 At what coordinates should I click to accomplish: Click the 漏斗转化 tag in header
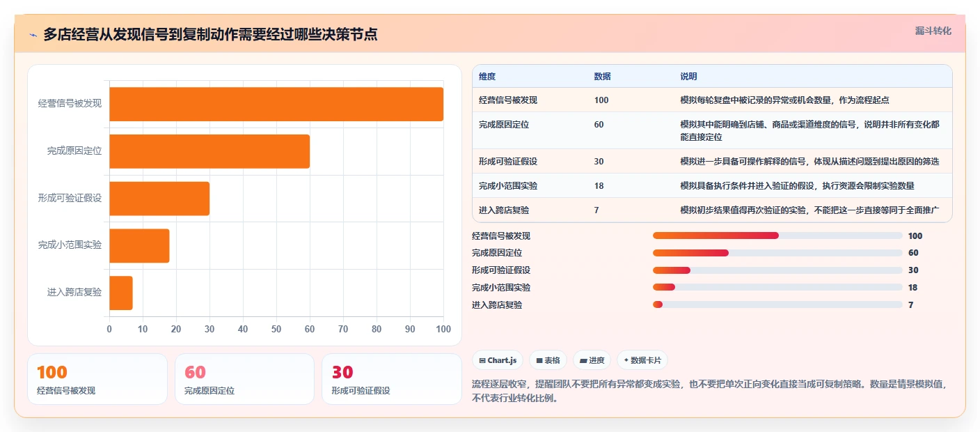pyautogui.click(x=933, y=31)
